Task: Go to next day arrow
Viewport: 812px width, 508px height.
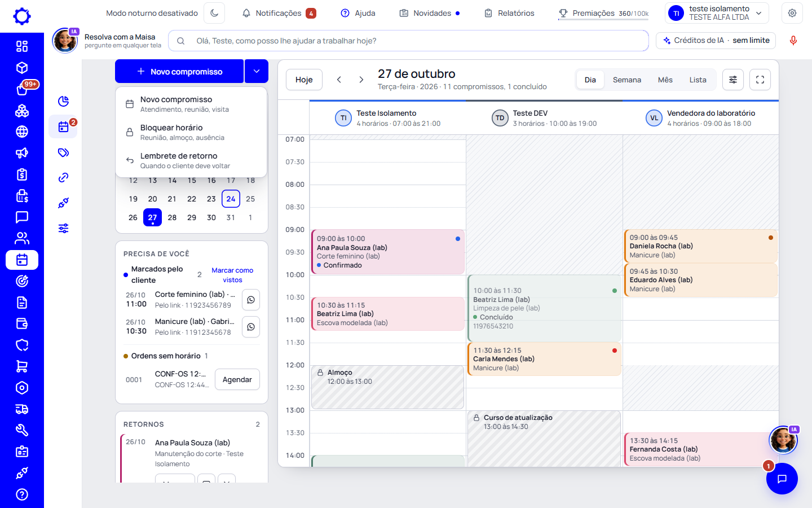Action: [361, 80]
